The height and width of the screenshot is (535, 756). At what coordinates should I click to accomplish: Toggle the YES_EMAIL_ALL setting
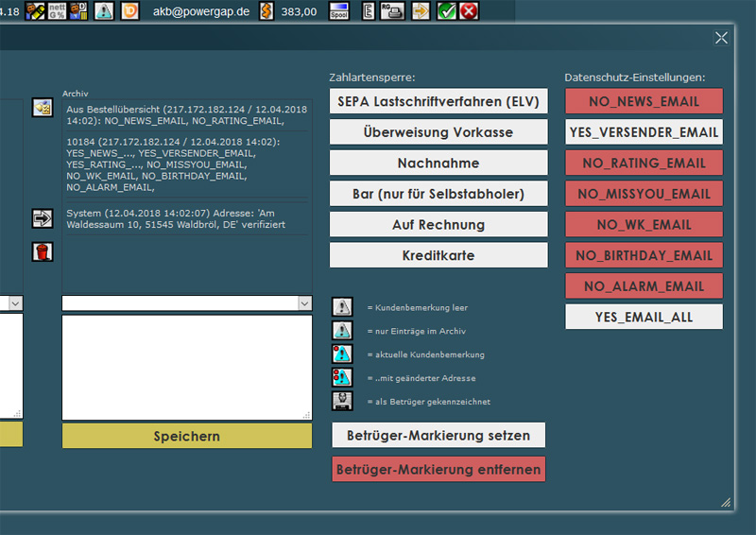tap(644, 317)
